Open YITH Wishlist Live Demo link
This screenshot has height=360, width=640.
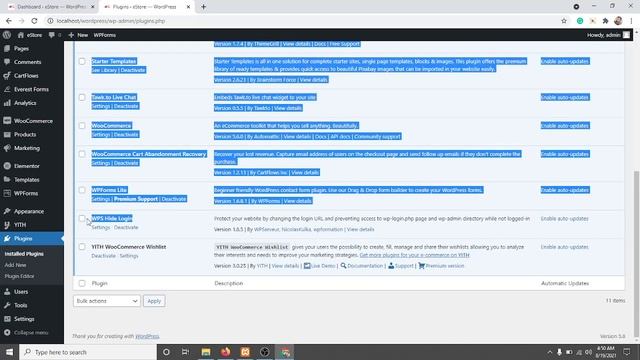[320, 266]
